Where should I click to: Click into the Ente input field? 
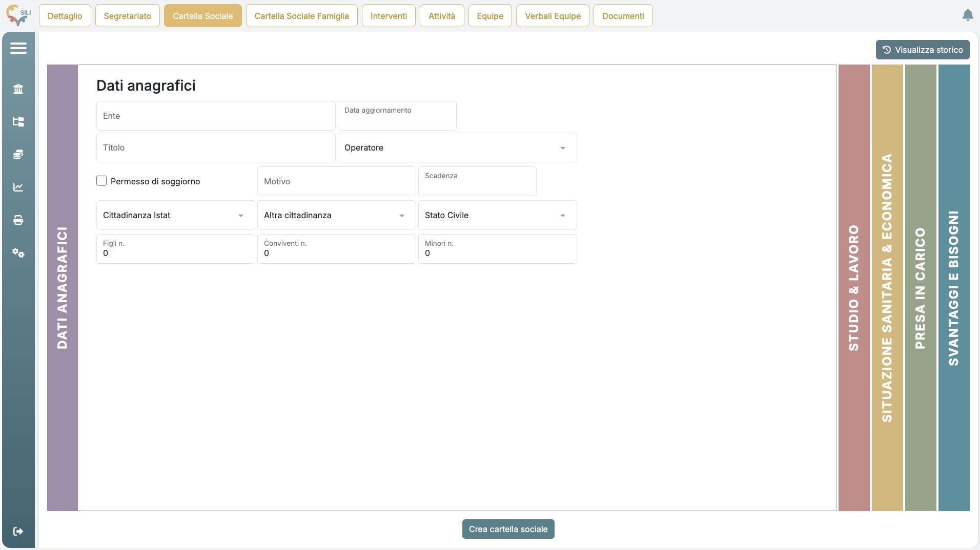215,116
